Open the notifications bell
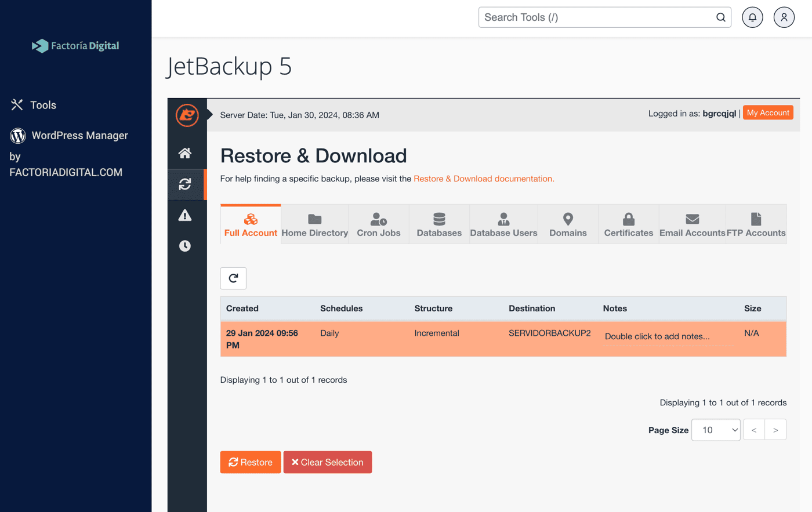Viewport: 812px width, 512px height. (752, 17)
